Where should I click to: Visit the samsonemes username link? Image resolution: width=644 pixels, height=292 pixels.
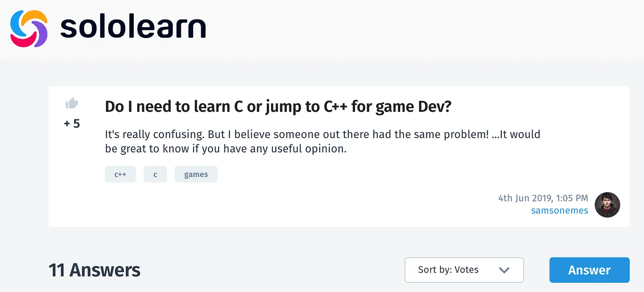(559, 210)
